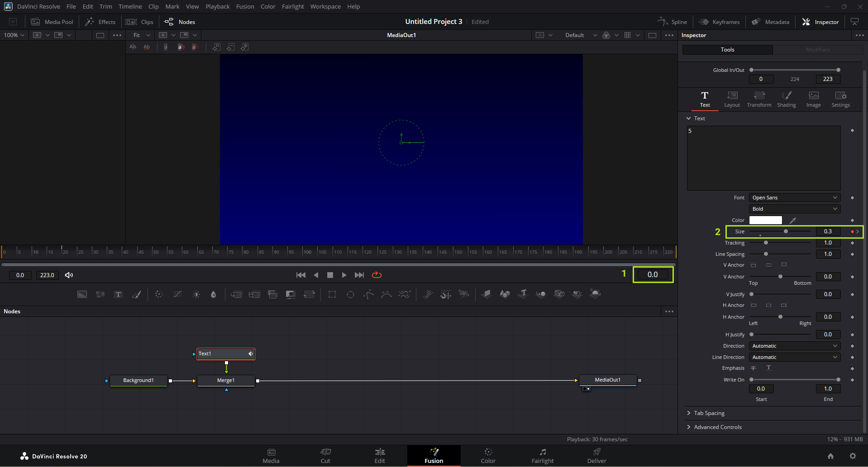Expand the Advanced Controls section
This screenshot has height=467, width=868.
pos(717,427)
